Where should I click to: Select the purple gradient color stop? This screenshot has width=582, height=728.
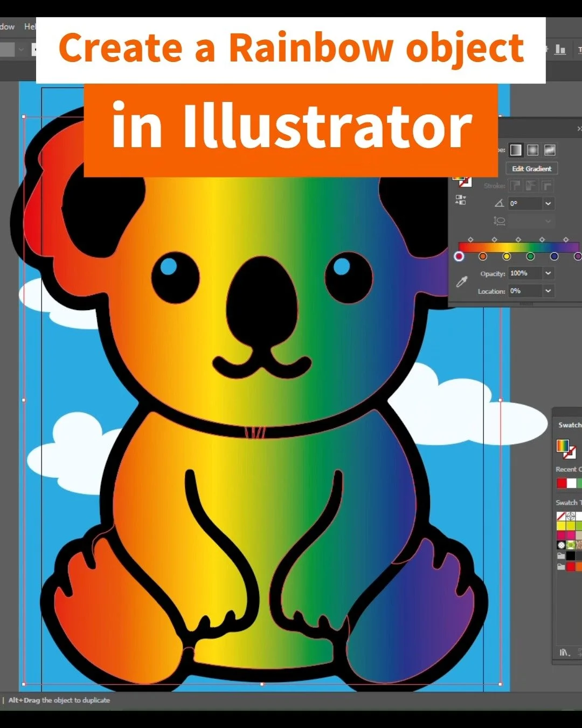coord(578,256)
